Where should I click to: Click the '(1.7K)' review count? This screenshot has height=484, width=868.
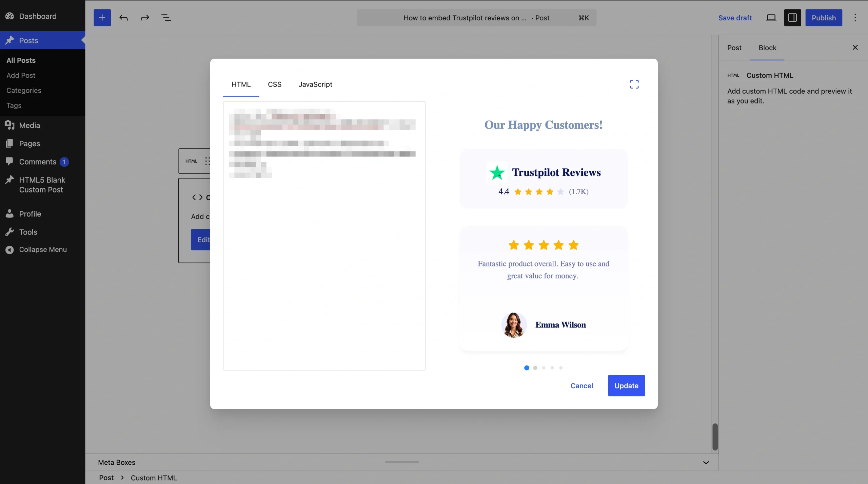pyautogui.click(x=578, y=192)
